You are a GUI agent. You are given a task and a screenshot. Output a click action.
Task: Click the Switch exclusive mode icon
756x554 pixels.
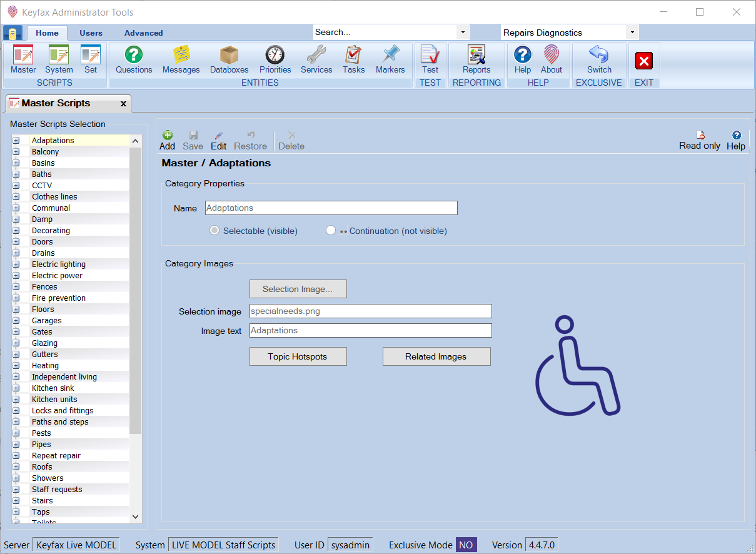(598, 59)
